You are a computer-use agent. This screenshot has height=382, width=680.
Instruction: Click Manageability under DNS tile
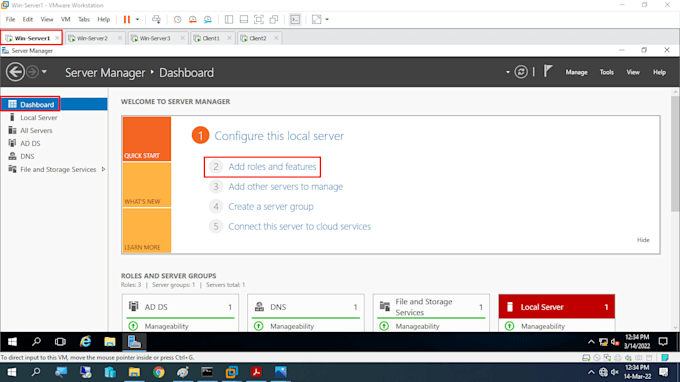[292, 326]
